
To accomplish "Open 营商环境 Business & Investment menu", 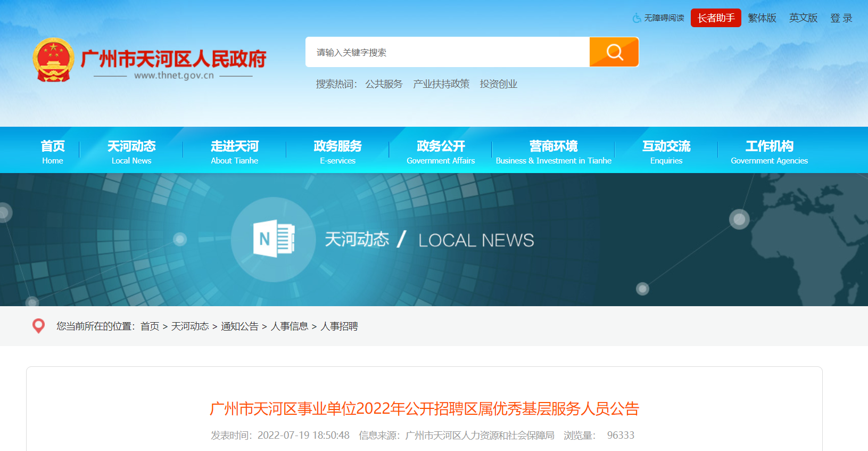I will click(x=553, y=152).
